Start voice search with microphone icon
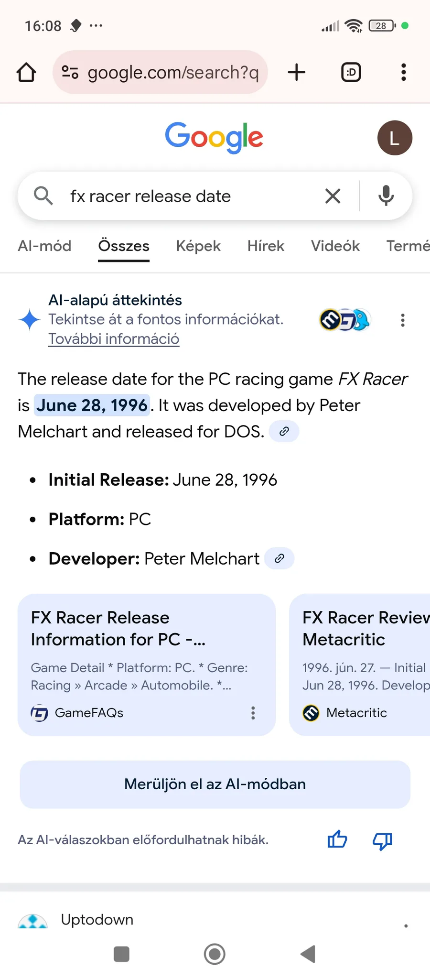Image resolution: width=430 pixels, height=980 pixels. [386, 196]
